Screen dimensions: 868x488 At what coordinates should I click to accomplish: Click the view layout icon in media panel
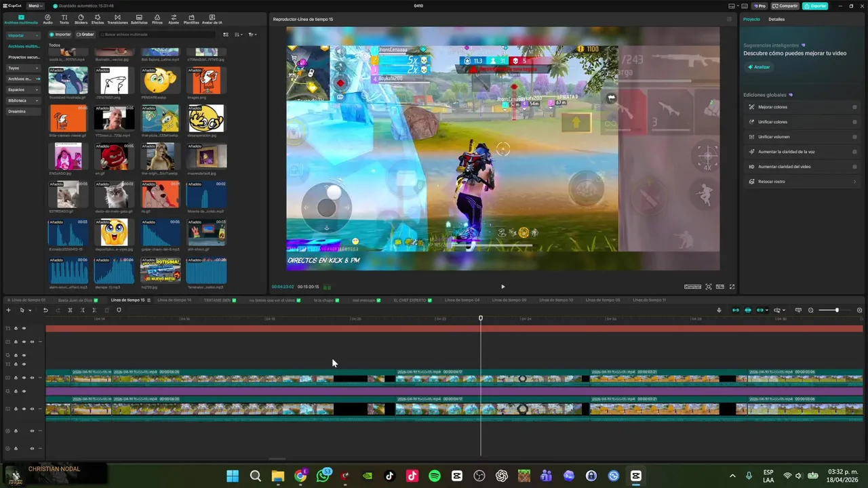[225, 35]
